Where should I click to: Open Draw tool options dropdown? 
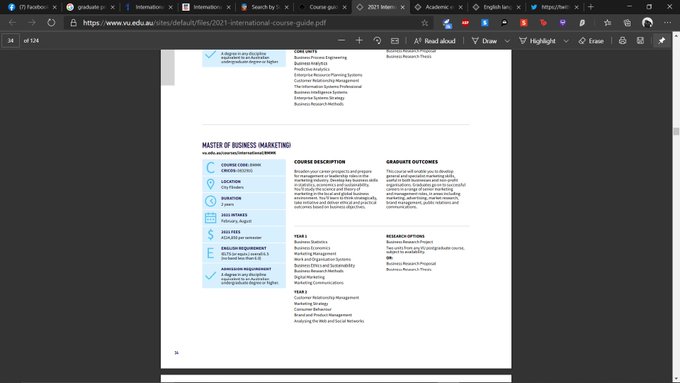[x=507, y=41]
